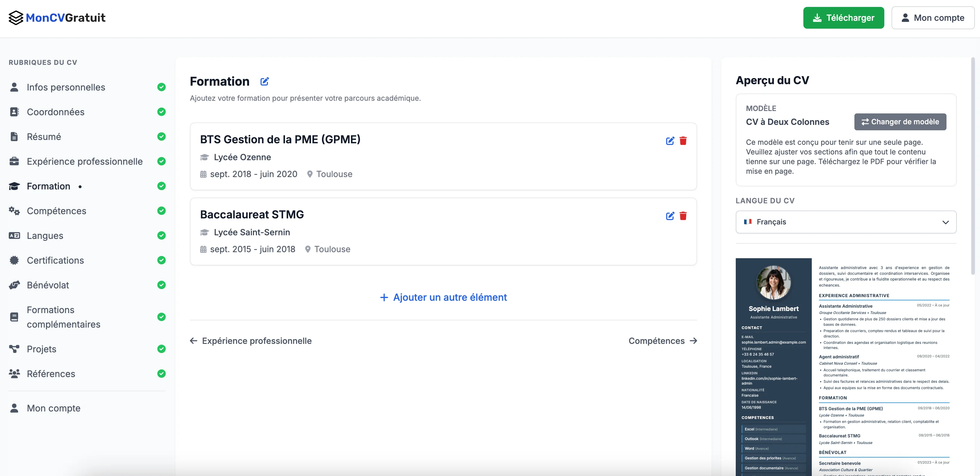The width and height of the screenshot is (980, 476).
Task: Select the Infos personnelles section icon
Action: pyautogui.click(x=14, y=87)
